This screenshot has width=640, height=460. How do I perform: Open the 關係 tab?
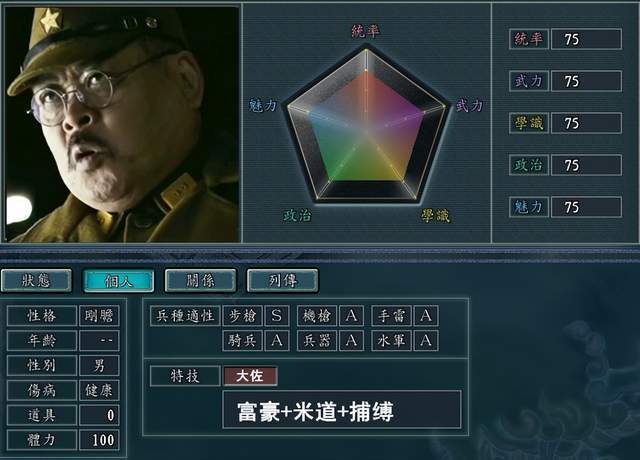(200, 280)
